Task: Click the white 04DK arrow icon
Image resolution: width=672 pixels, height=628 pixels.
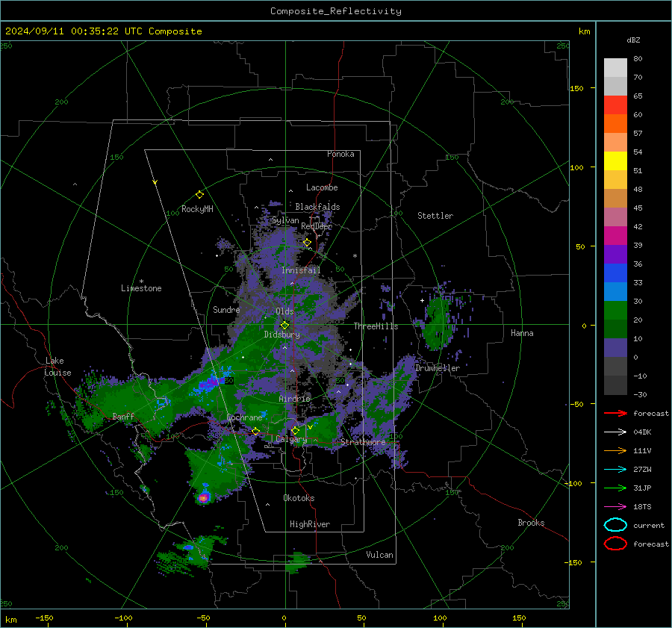Action: tap(615, 432)
